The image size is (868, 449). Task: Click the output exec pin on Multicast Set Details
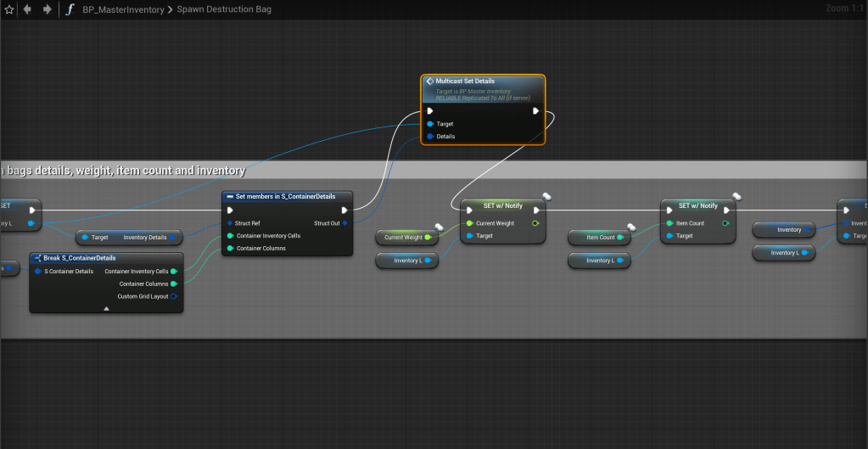pyautogui.click(x=535, y=110)
